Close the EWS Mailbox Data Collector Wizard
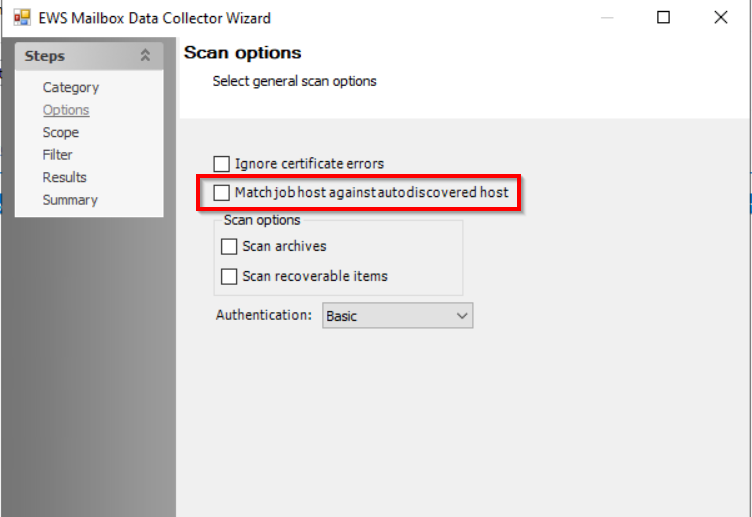The height and width of the screenshot is (517, 752). click(x=720, y=18)
